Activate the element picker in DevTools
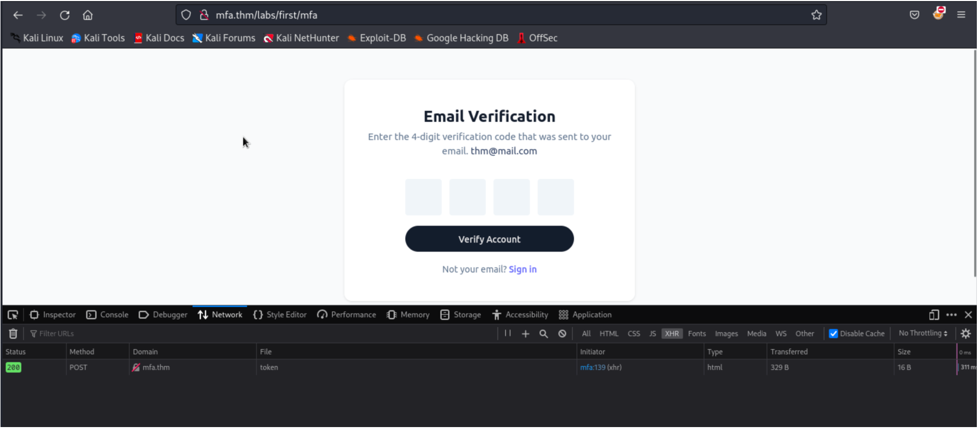This screenshot has width=980, height=435. tap(13, 315)
